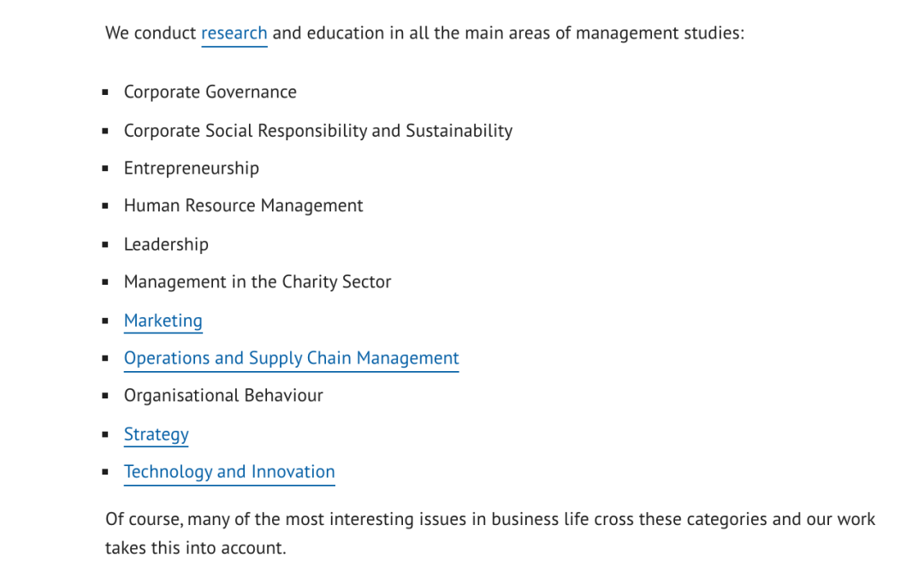Open the Marketing link

(x=163, y=321)
